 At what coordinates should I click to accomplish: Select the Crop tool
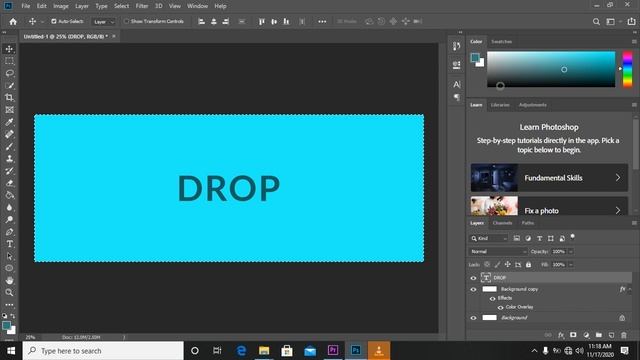pyautogui.click(x=9, y=98)
